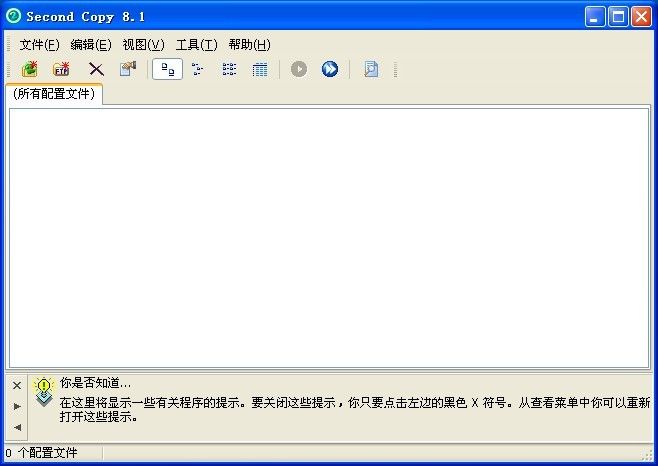Open the 文件(F) menu
The width and height of the screenshot is (658, 466).
pyautogui.click(x=39, y=45)
